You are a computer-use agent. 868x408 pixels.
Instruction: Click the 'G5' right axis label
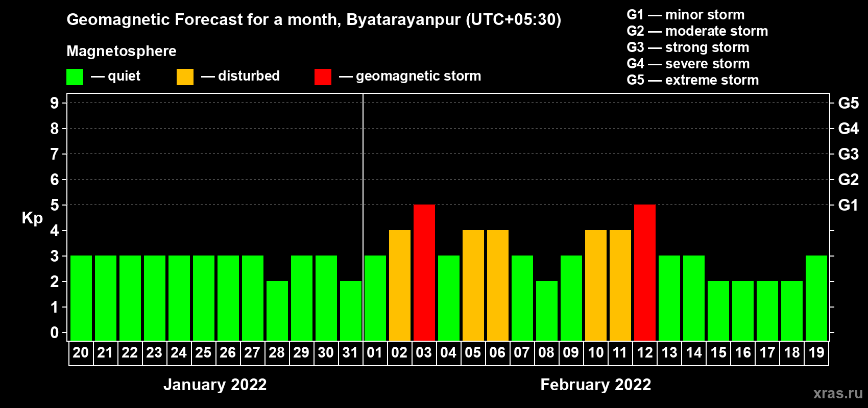point(849,103)
